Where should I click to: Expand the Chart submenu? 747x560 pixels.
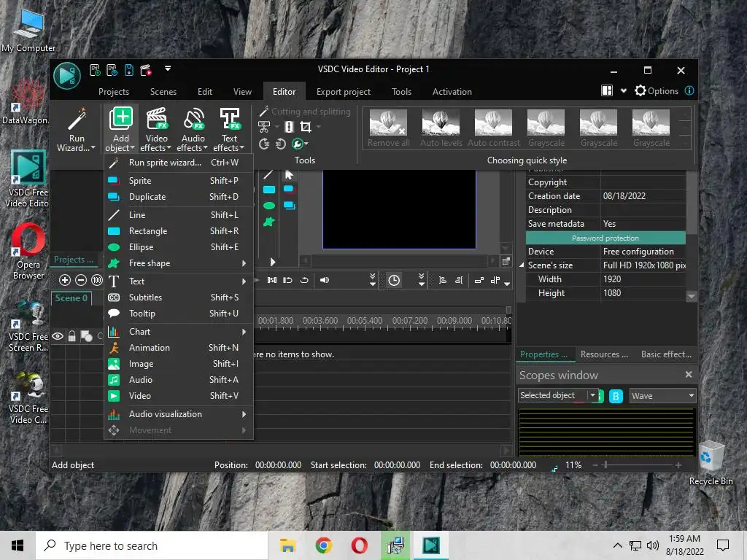pos(244,332)
